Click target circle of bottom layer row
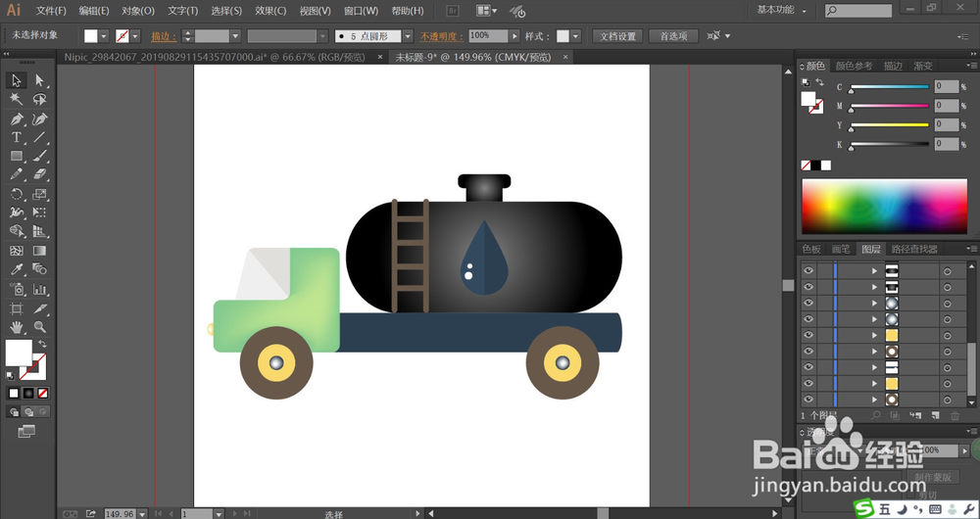Viewport: 980px width, 519px height. click(x=948, y=400)
